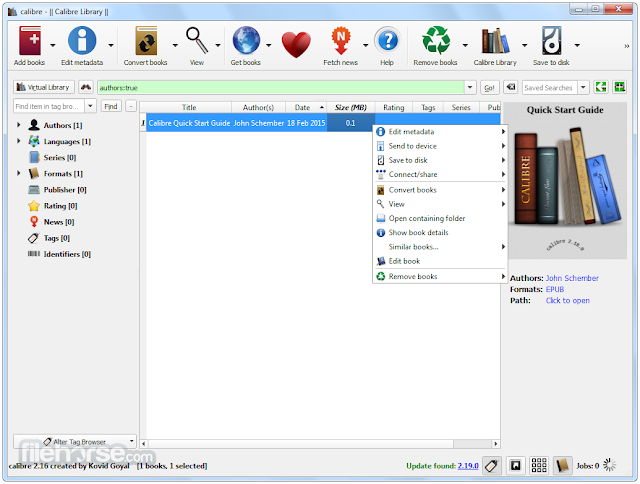Toggle the cover grid view button
This screenshot has height=484, width=640.
tap(539, 465)
